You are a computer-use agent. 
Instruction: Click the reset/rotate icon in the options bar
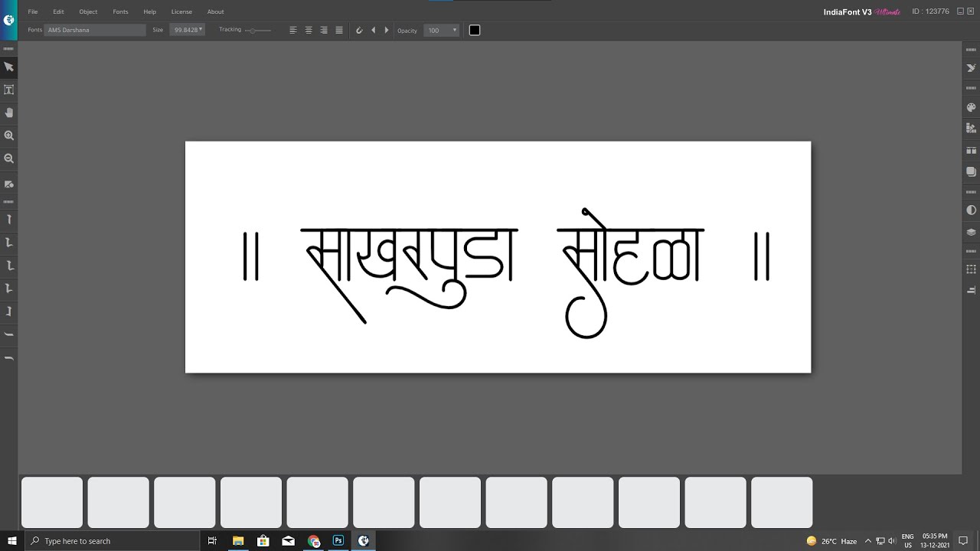click(x=359, y=30)
